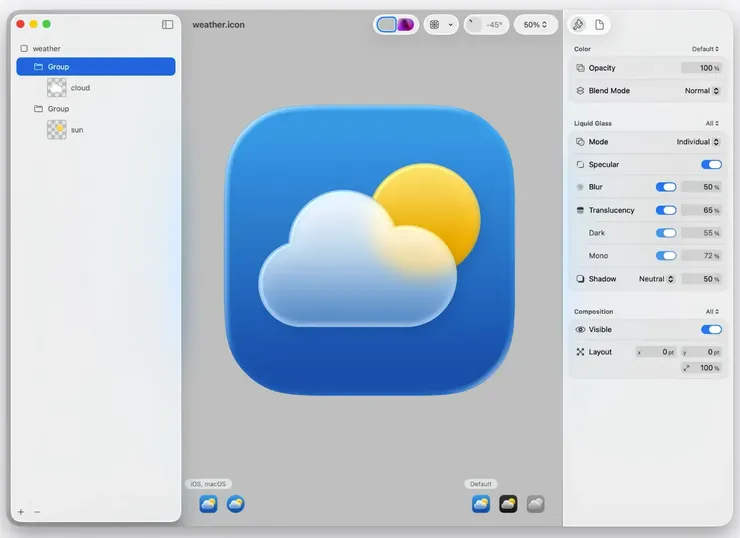The image size is (740, 538).
Task: Change the Shadow Neutral dropdown
Action: (x=657, y=279)
